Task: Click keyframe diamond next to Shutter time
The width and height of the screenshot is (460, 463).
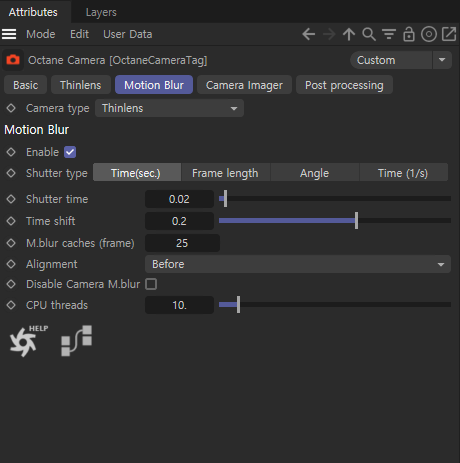Action: pyautogui.click(x=11, y=199)
